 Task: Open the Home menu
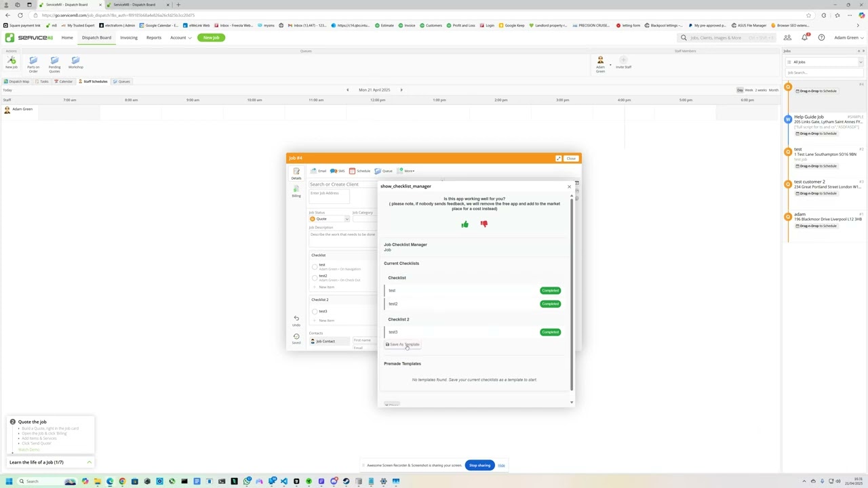(67, 38)
